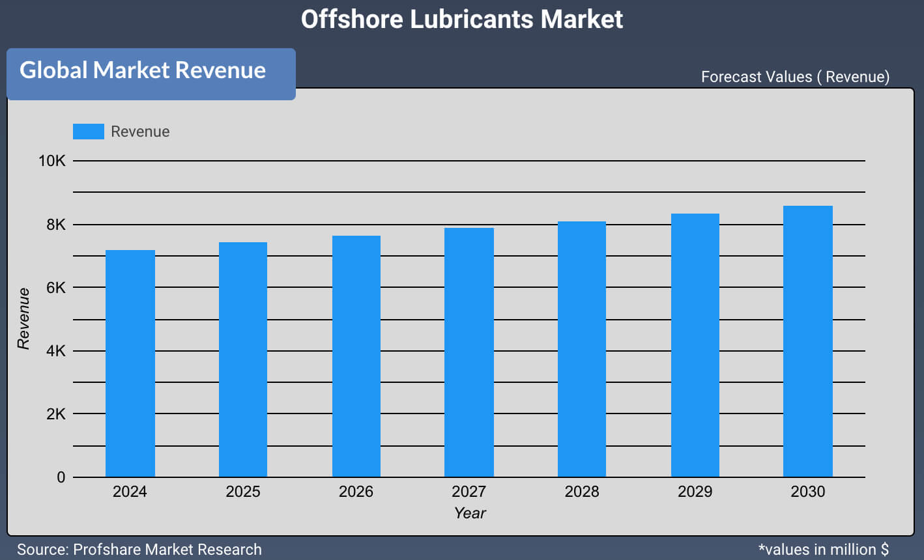
Task: Click the '8K' y-axis label
Action: [56, 225]
